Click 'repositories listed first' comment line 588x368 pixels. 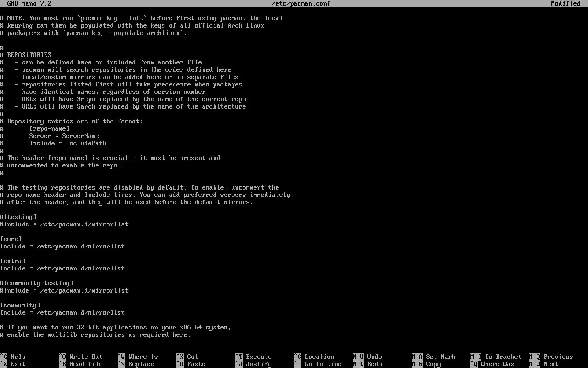pyautogui.click(x=121, y=84)
